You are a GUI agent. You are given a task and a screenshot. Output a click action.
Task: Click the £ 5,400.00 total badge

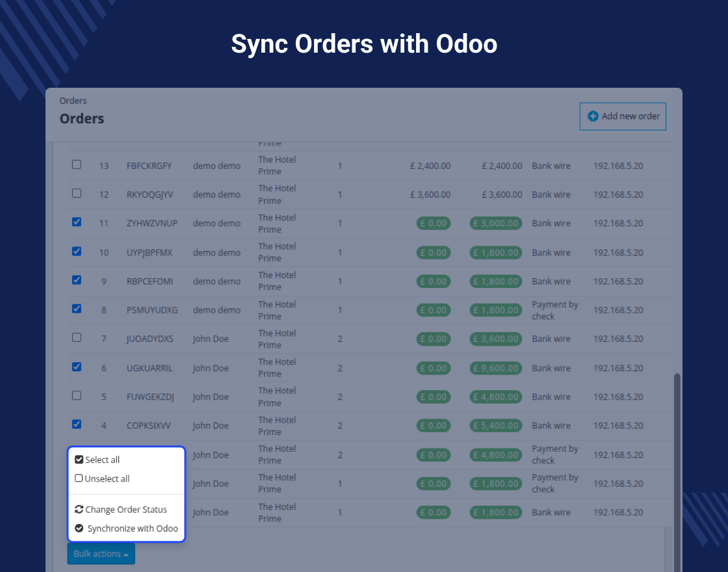tap(495, 426)
